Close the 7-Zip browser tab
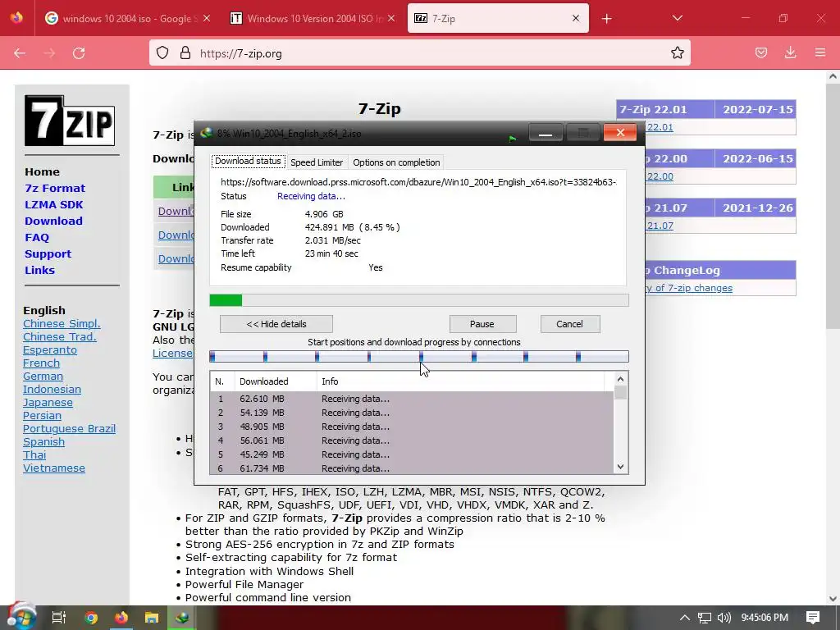Viewport: 840px width, 630px height. 576,18
